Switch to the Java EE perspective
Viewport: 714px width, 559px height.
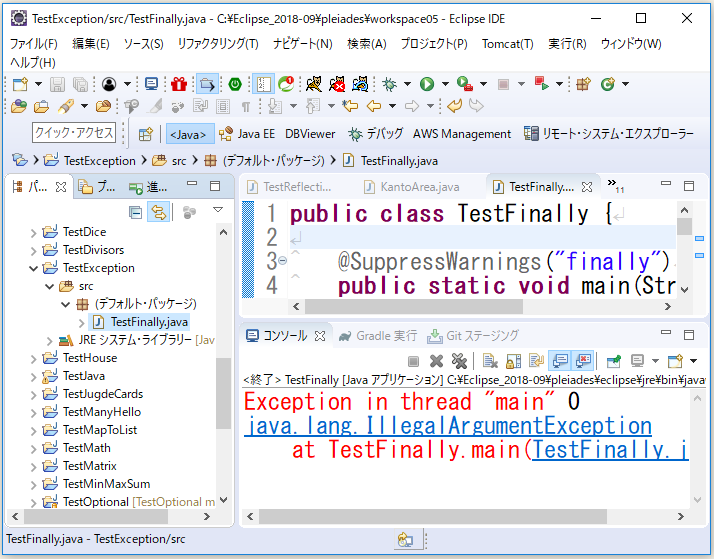click(x=246, y=134)
